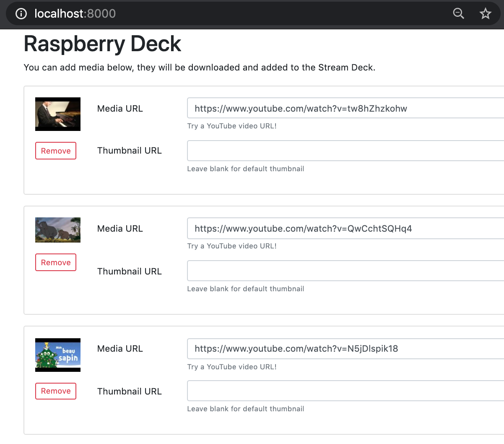Click the Raspberry Deck heading
The height and width of the screenshot is (444, 504).
tap(102, 44)
